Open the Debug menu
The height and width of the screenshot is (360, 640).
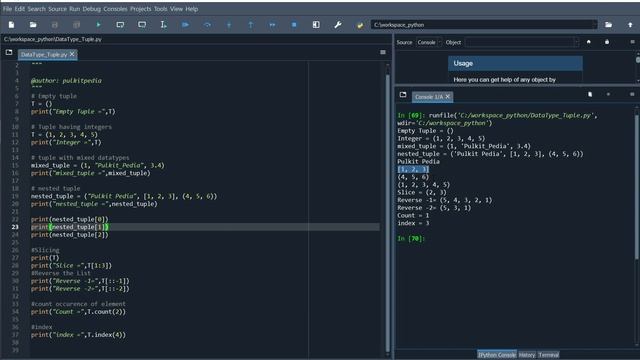(91, 9)
